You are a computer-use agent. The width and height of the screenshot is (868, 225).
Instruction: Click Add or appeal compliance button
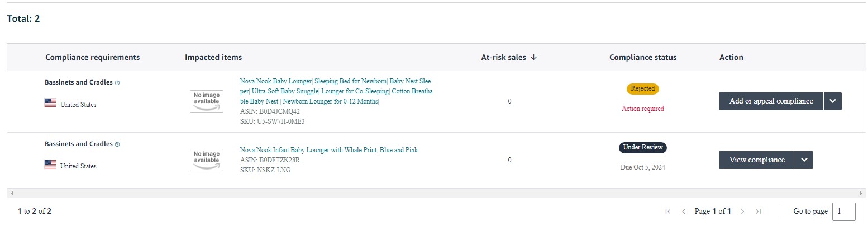tap(771, 101)
